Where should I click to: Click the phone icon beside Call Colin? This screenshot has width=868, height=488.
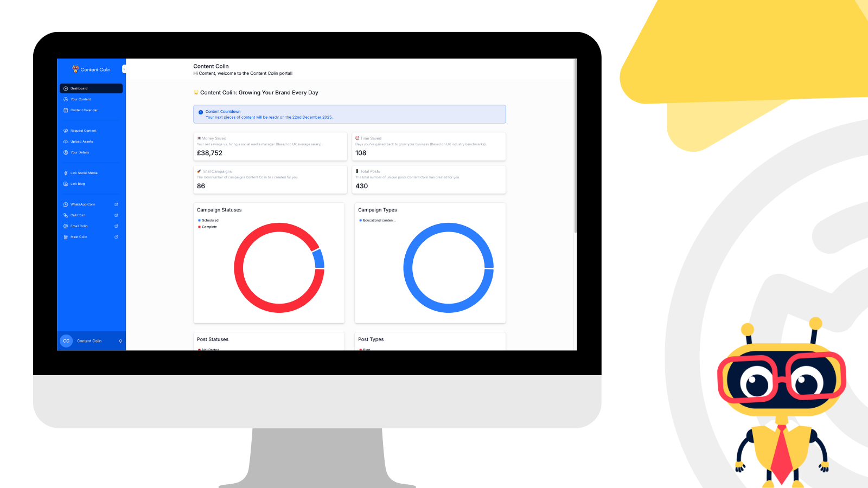pos(66,215)
